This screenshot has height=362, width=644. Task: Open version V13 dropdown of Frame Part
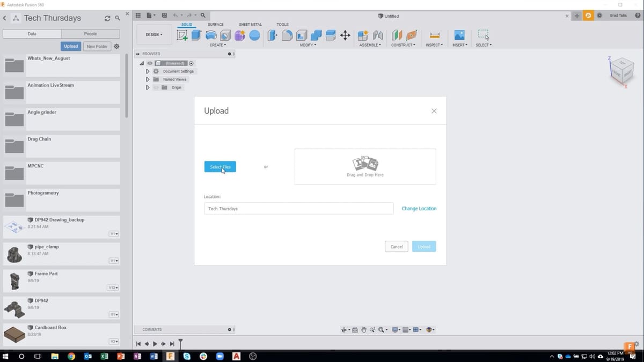pyautogui.click(x=113, y=288)
